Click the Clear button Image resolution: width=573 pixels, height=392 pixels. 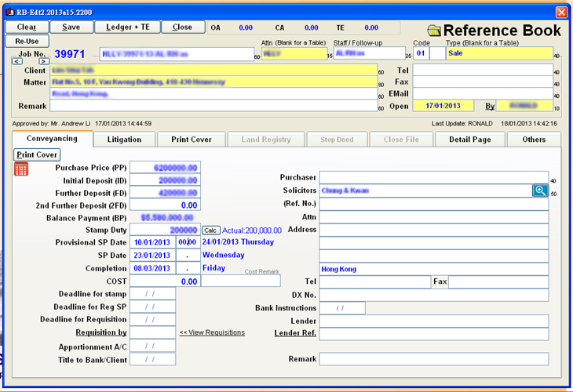click(x=27, y=27)
